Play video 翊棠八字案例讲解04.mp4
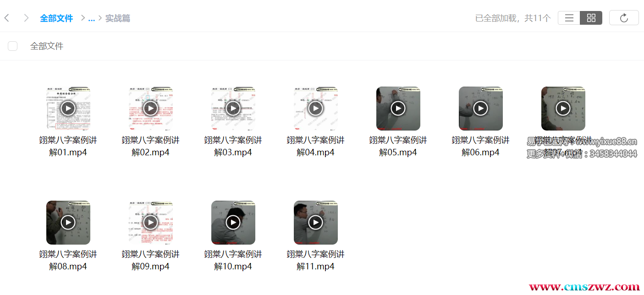The height and width of the screenshot is (295, 644). [x=316, y=109]
